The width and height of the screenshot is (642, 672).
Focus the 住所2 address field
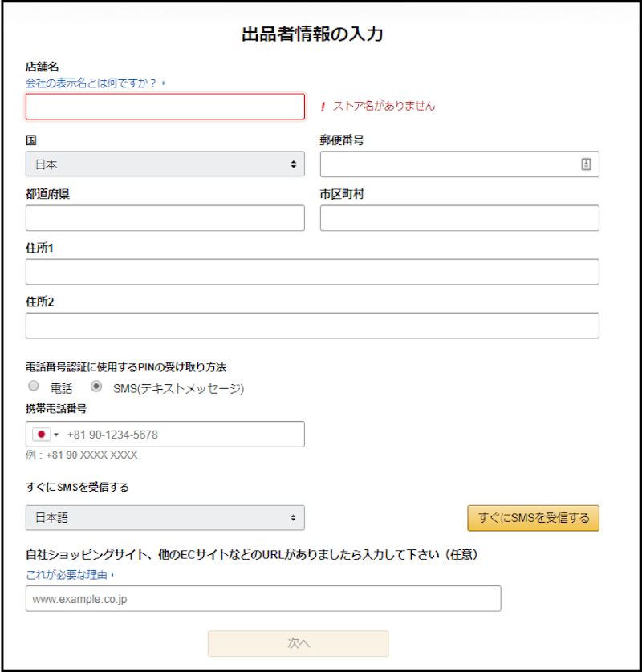pos(312,326)
